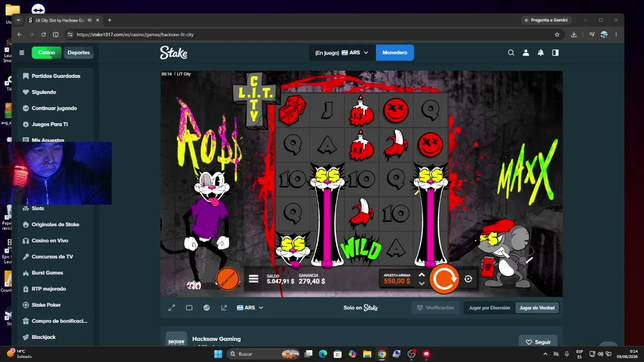
Task: Bookmark this page with star icon
Action: 557,35
